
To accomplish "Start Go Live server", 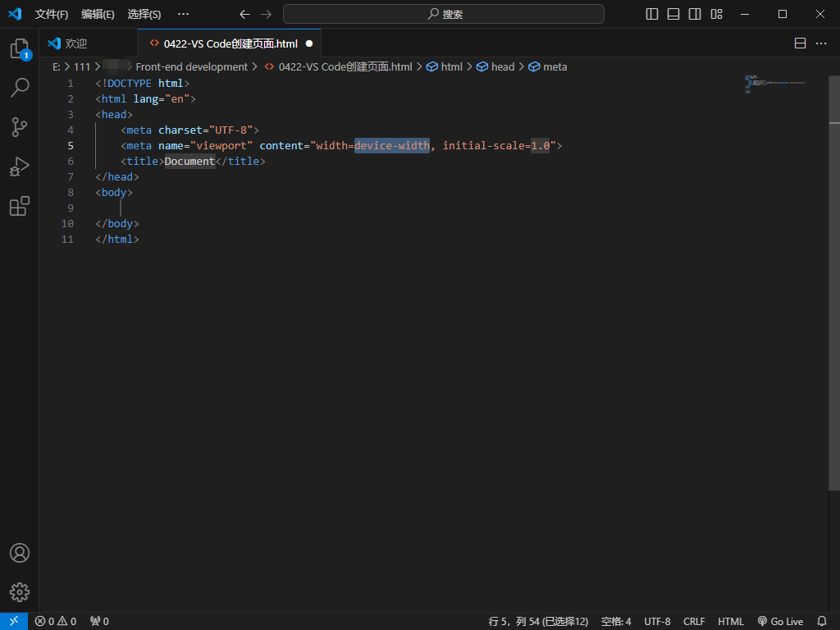I will (x=781, y=622).
